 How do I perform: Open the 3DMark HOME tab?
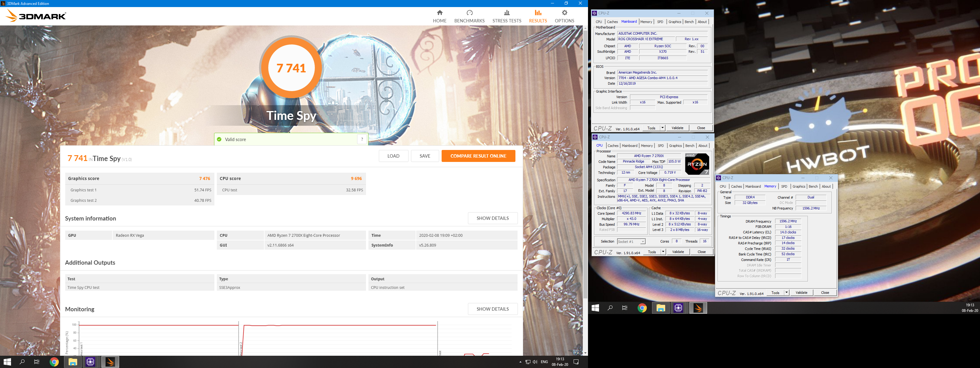[439, 16]
